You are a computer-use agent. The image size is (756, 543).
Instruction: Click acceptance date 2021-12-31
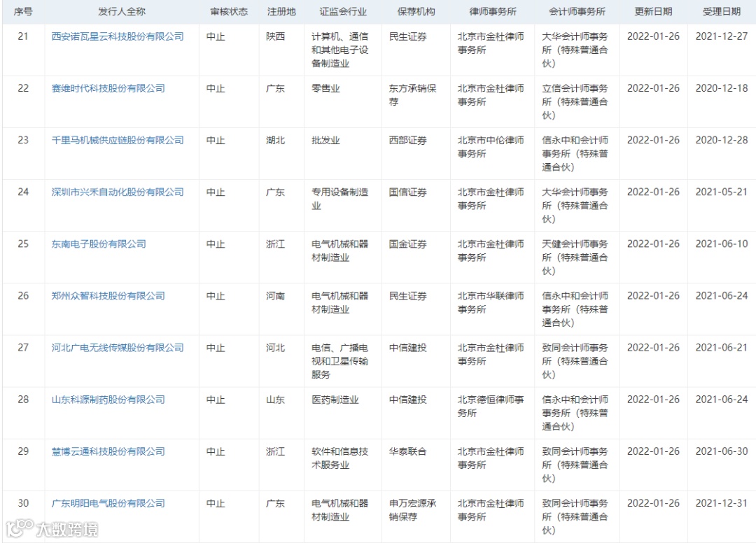click(x=722, y=504)
